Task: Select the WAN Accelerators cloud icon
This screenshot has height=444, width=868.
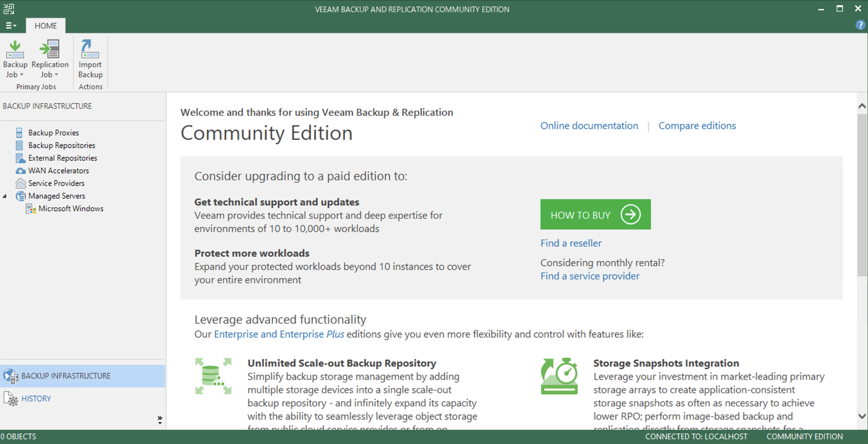Action: tap(20, 171)
